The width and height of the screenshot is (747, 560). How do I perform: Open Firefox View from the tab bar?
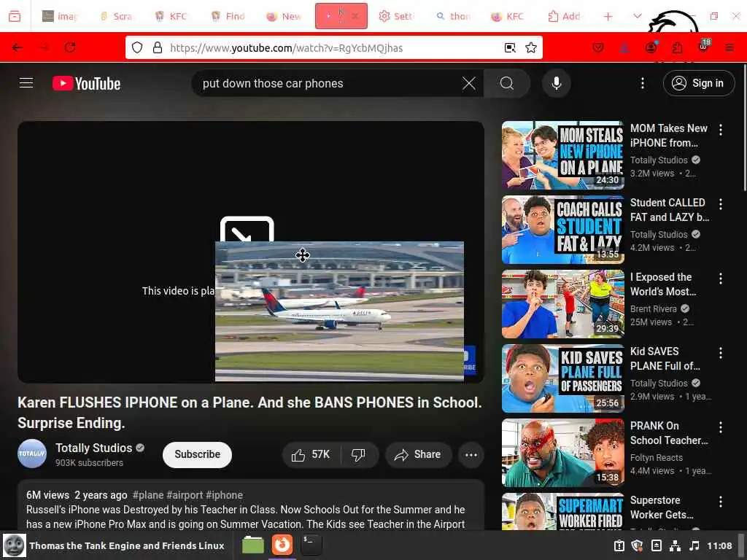tap(15, 16)
